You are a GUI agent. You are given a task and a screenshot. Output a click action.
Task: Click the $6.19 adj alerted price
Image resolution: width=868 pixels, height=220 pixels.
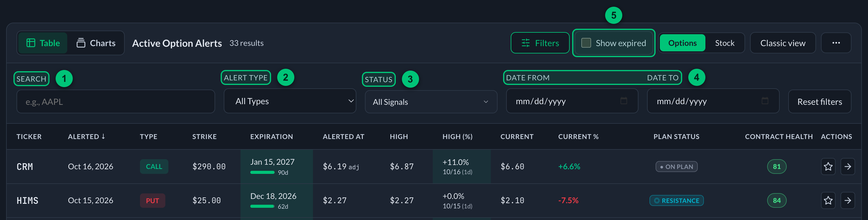[341, 167]
